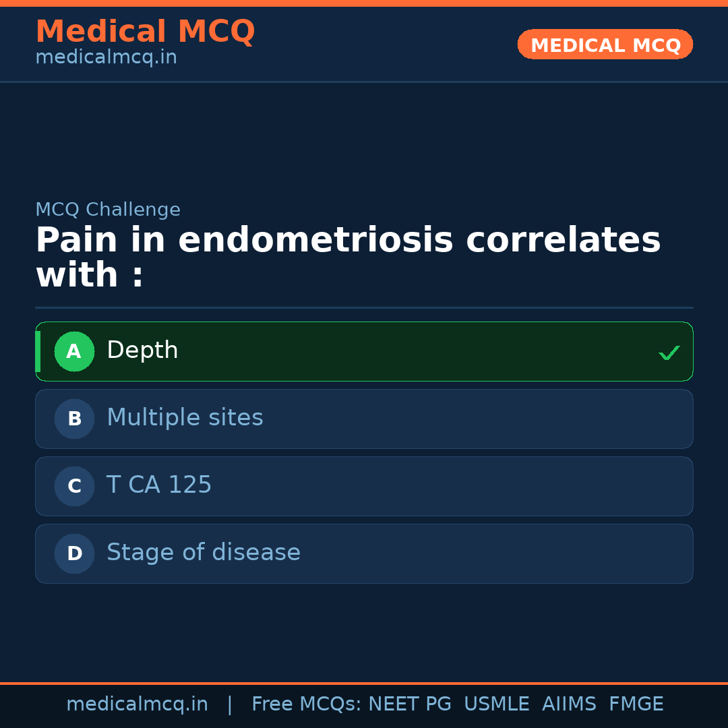
Task: Choose the "Multiple sites" answer
Action: click(185, 418)
